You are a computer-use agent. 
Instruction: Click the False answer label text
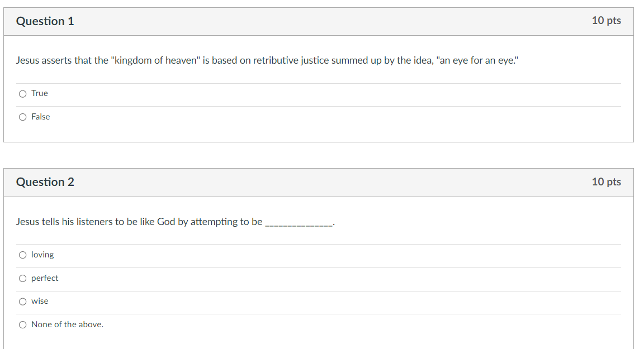point(41,117)
